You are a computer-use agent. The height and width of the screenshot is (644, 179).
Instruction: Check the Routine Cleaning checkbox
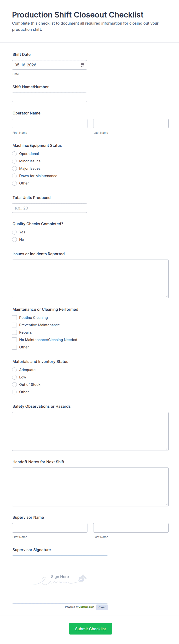tap(14, 318)
